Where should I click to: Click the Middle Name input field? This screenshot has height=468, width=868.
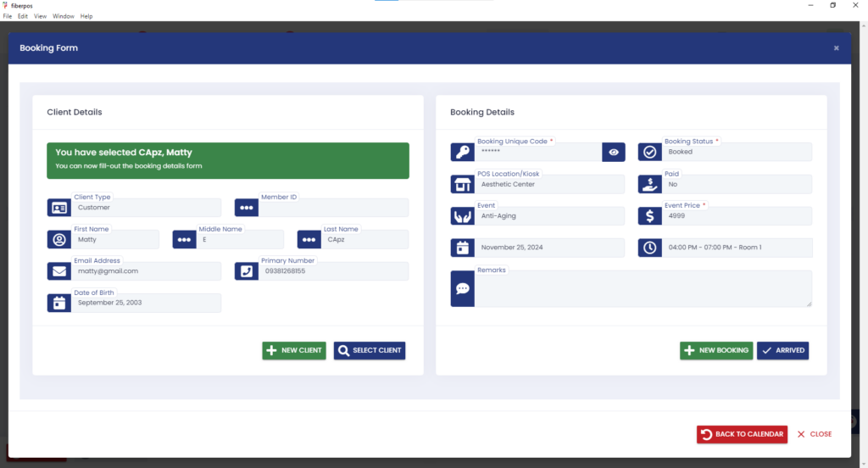click(x=240, y=240)
